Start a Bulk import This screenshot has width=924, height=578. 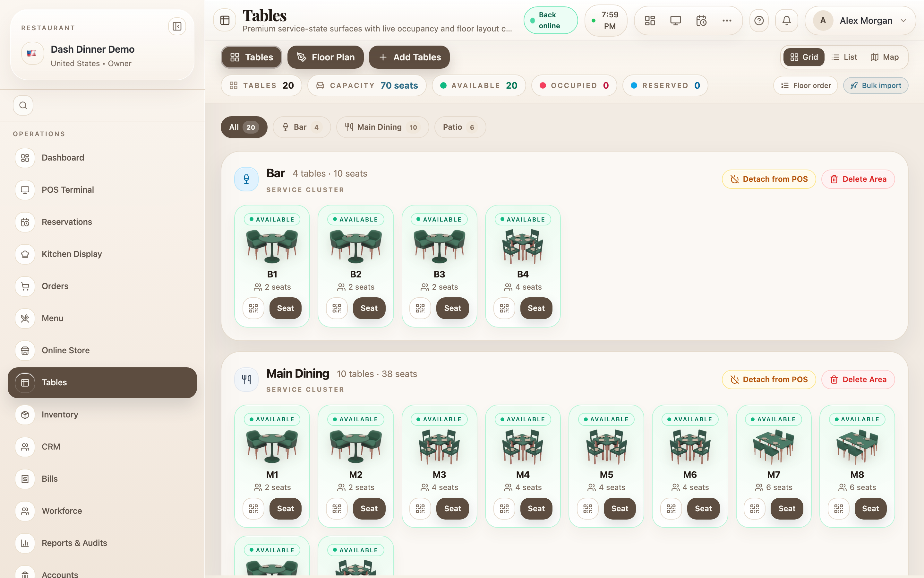(x=876, y=85)
